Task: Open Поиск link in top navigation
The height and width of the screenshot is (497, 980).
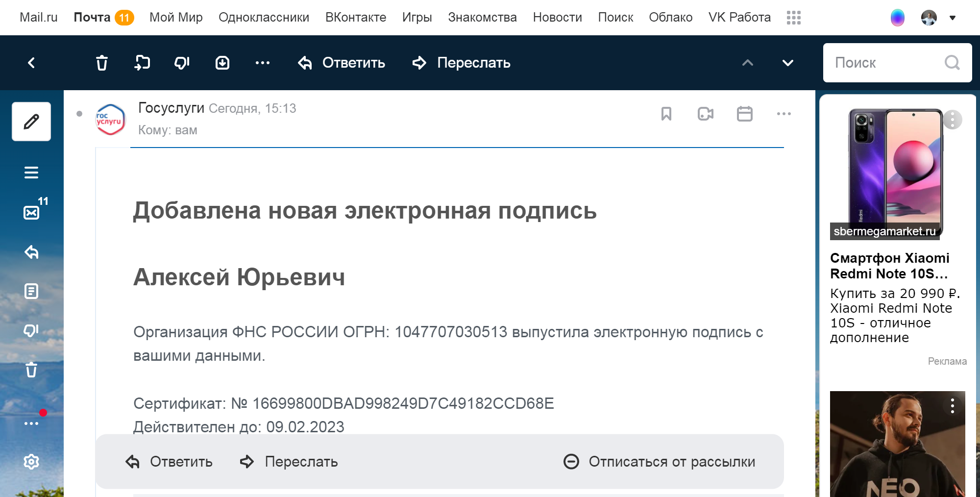Action: [615, 18]
